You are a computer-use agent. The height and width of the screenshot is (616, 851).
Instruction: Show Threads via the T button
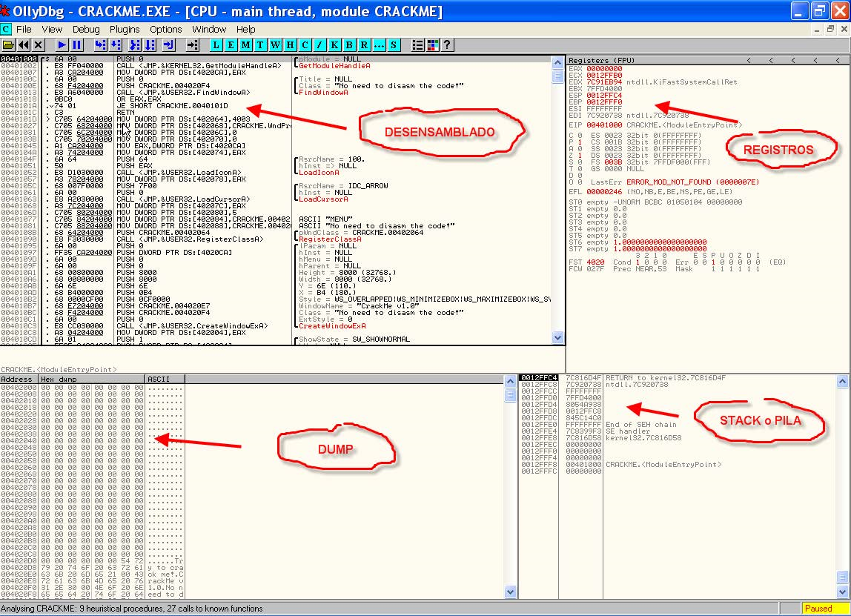(260, 45)
